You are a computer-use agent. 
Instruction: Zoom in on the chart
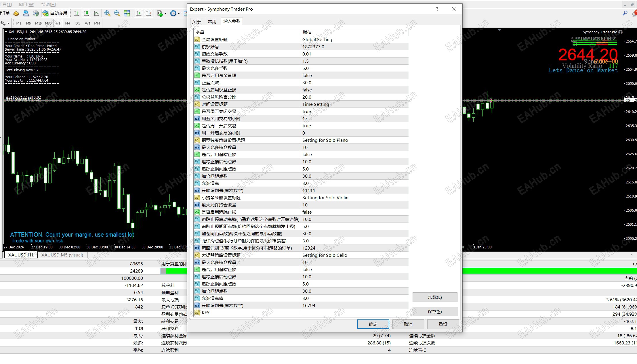pos(107,13)
